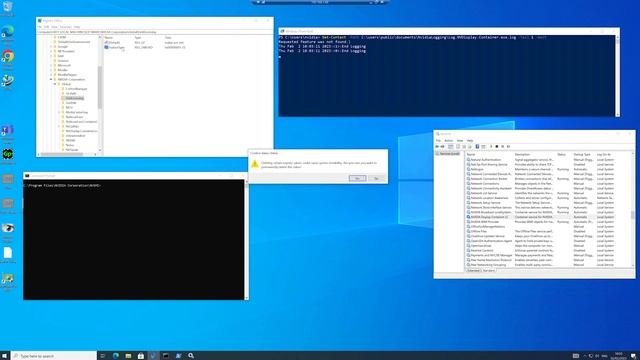Select OpenSSH Authentication Agent service row
Viewport: 640px width, 360px height.
point(540,241)
